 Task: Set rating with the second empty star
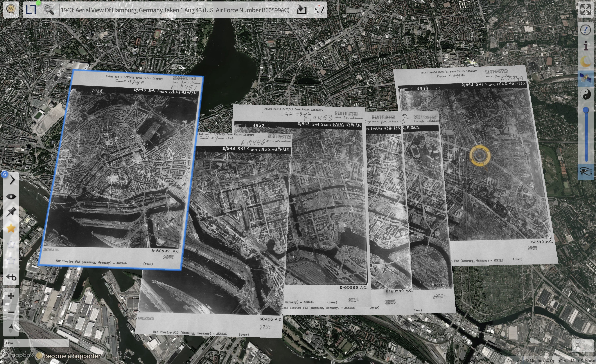pos(11,244)
